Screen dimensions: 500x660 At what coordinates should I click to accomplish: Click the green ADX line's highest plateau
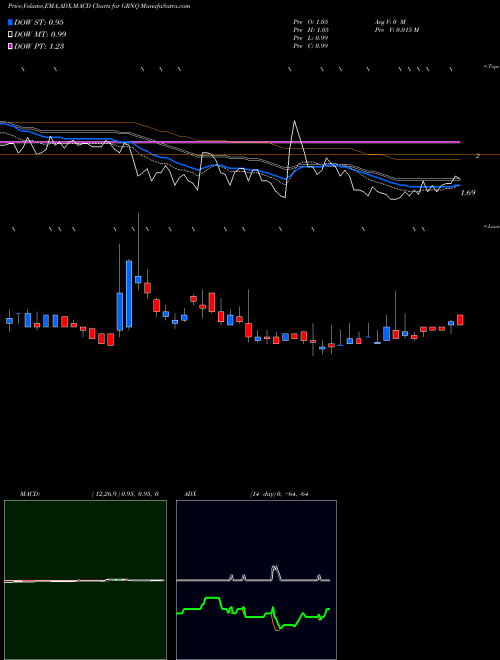[213, 598]
